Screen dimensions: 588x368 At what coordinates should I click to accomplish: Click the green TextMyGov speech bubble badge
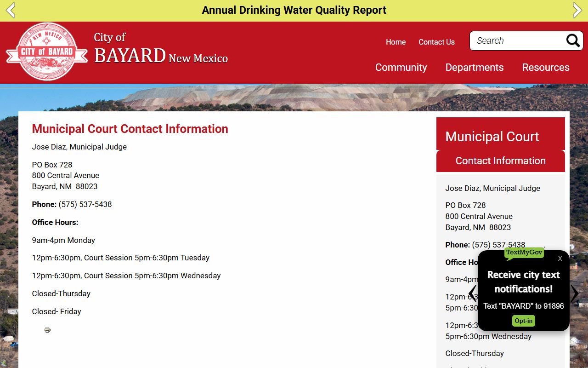(524, 253)
